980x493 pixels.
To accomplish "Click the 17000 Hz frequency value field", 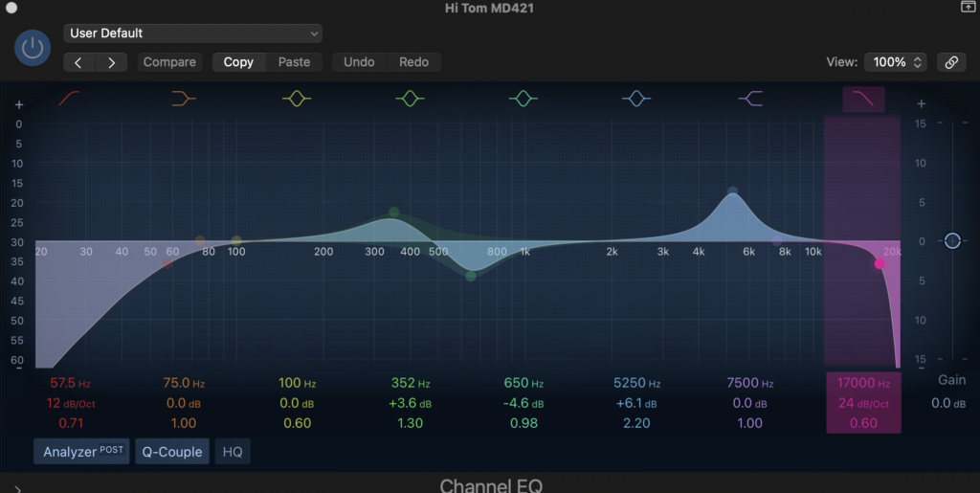I will click(862, 383).
